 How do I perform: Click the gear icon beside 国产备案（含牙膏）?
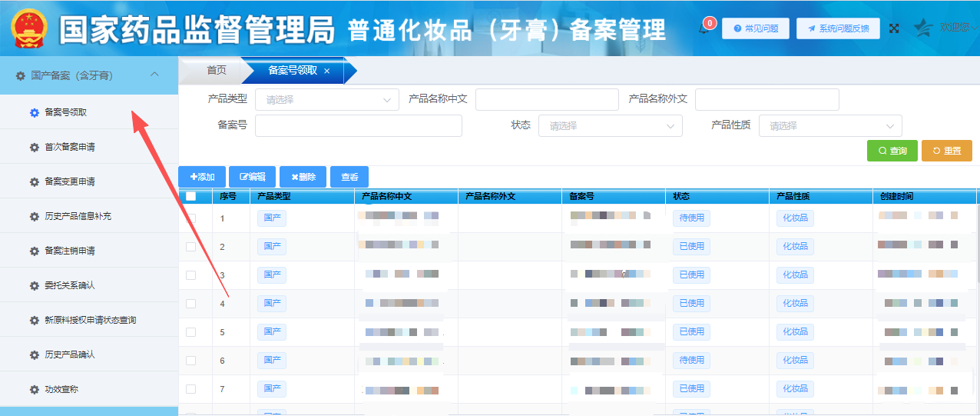click(20, 75)
